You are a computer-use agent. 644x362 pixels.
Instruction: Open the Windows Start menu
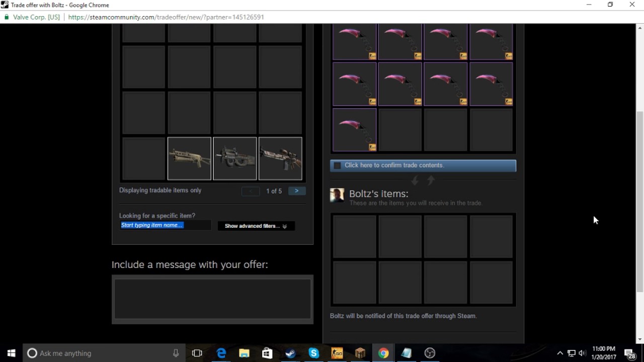click(x=11, y=353)
